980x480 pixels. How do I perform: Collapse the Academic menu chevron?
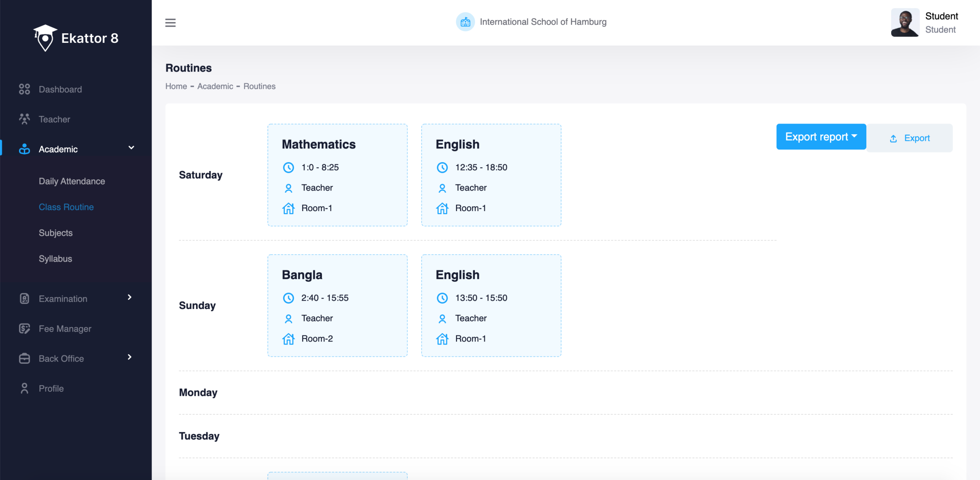131,148
